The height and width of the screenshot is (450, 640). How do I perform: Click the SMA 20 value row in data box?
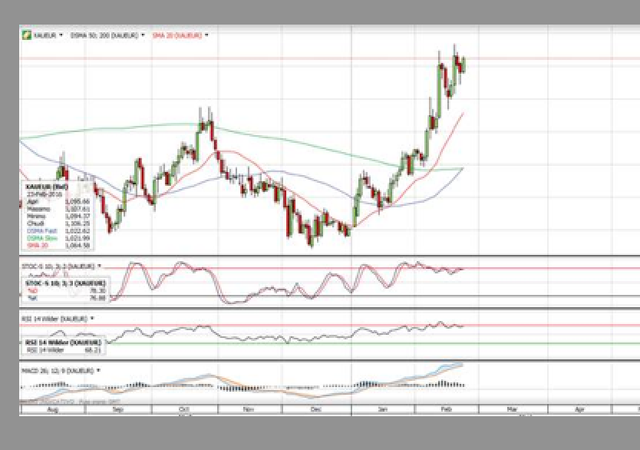tap(58, 246)
